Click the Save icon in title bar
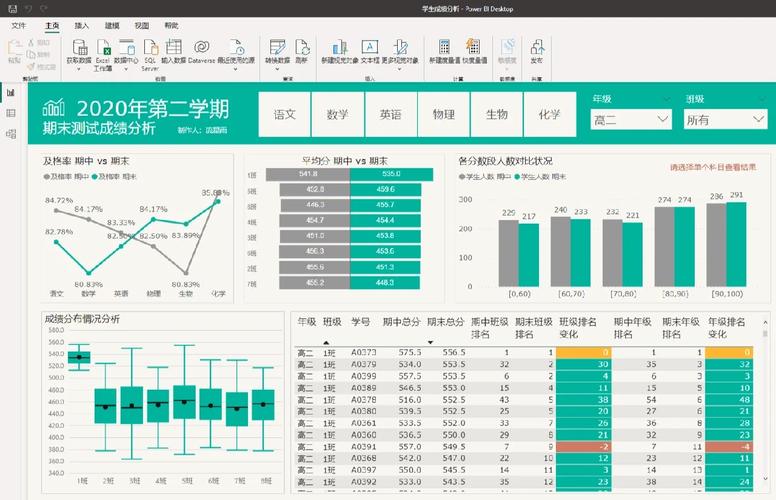Image resolution: width=776 pixels, height=500 pixels. coord(13,8)
